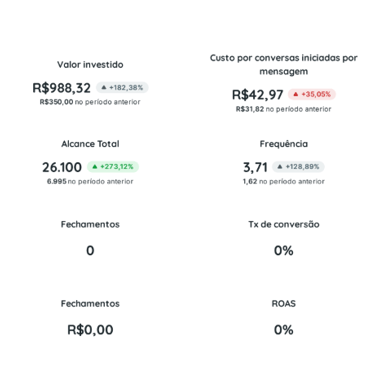
Task: Click the +182,38% triangle icon
Action: point(104,87)
